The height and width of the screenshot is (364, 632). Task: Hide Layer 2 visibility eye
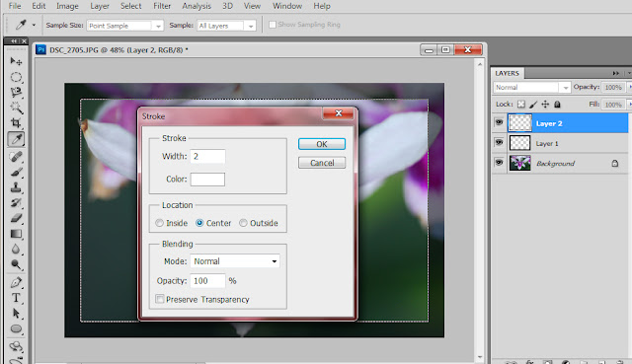tap(499, 122)
